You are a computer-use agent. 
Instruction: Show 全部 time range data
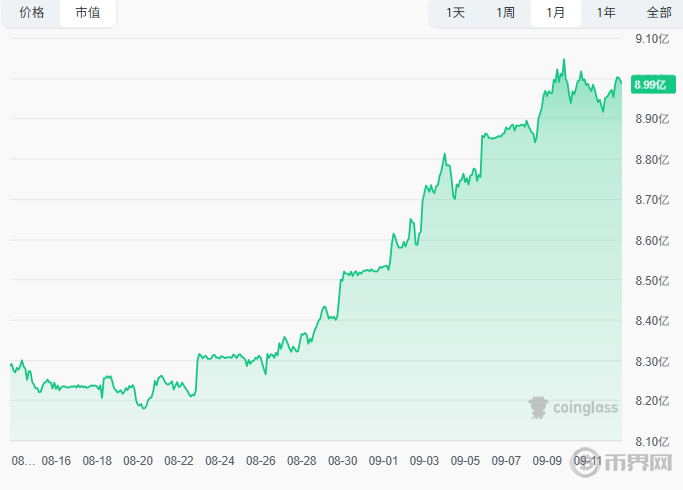pos(659,13)
